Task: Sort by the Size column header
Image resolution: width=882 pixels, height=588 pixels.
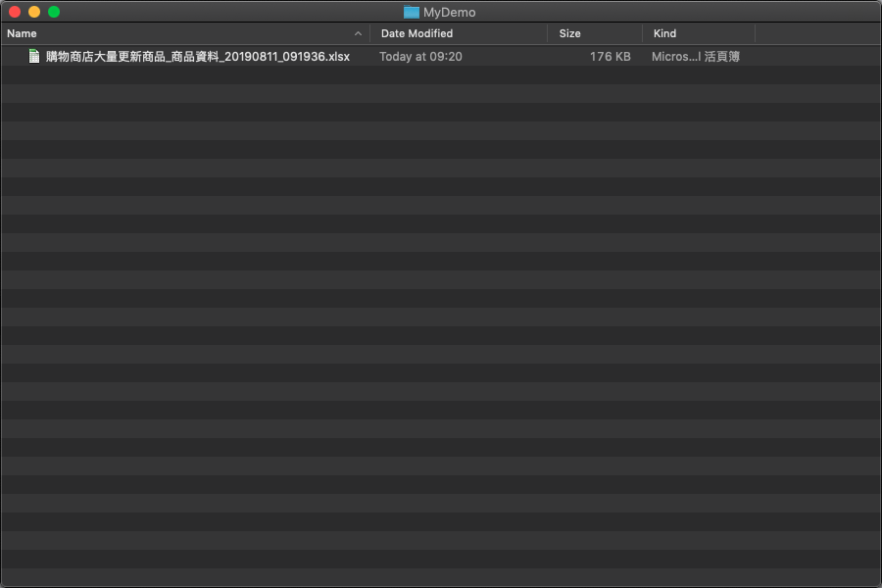Action: pos(569,33)
